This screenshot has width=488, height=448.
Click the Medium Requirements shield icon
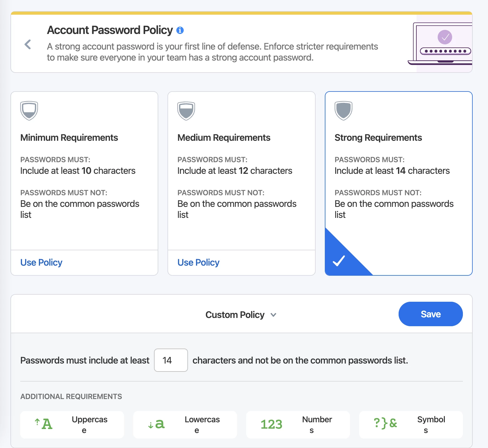186,110
